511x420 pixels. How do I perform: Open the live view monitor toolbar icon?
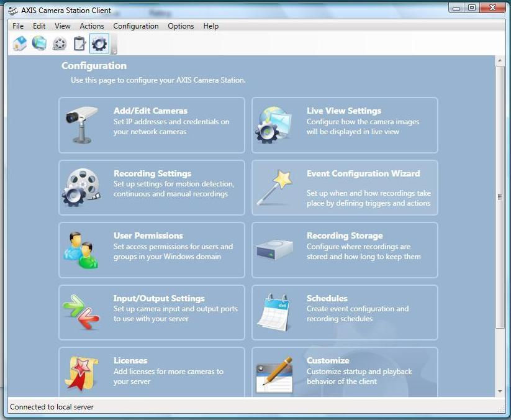(40, 43)
